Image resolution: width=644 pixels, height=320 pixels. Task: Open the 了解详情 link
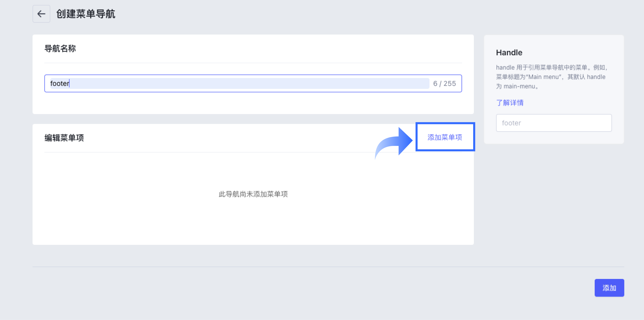(509, 103)
